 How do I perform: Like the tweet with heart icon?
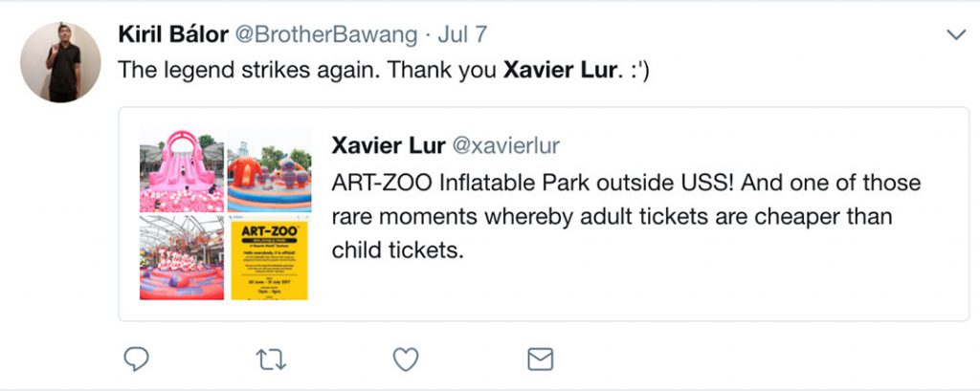click(407, 358)
